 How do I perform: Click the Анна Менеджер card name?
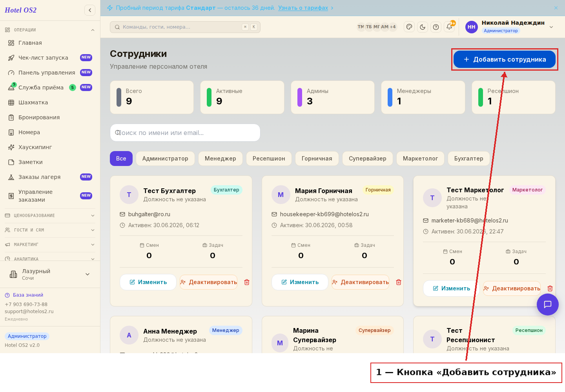click(x=170, y=331)
